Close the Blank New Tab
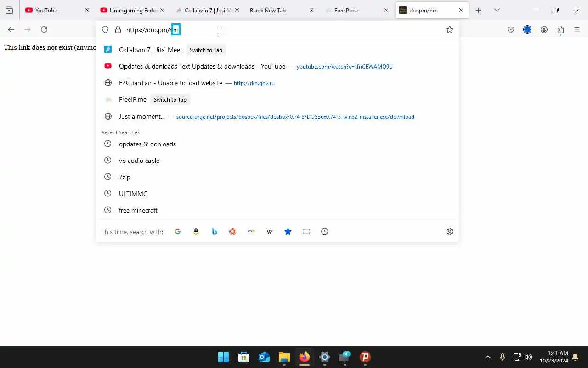This screenshot has width=588, height=368. pyautogui.click(x=311, y=10)
